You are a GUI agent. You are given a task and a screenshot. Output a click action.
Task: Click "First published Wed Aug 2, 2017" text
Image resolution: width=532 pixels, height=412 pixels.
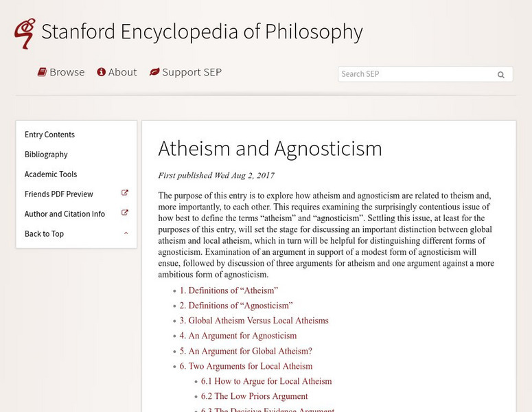click(216, 176)
